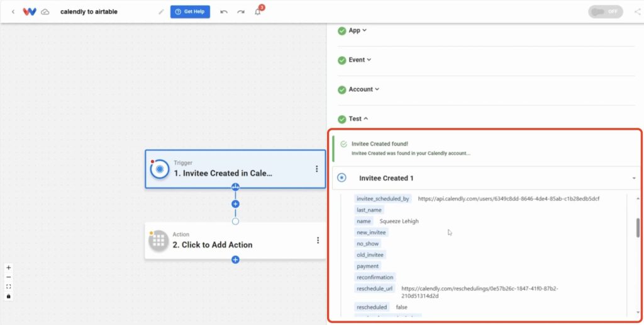
Task: Click the api.calendly.com users URL value
Action: coord(508,198)
